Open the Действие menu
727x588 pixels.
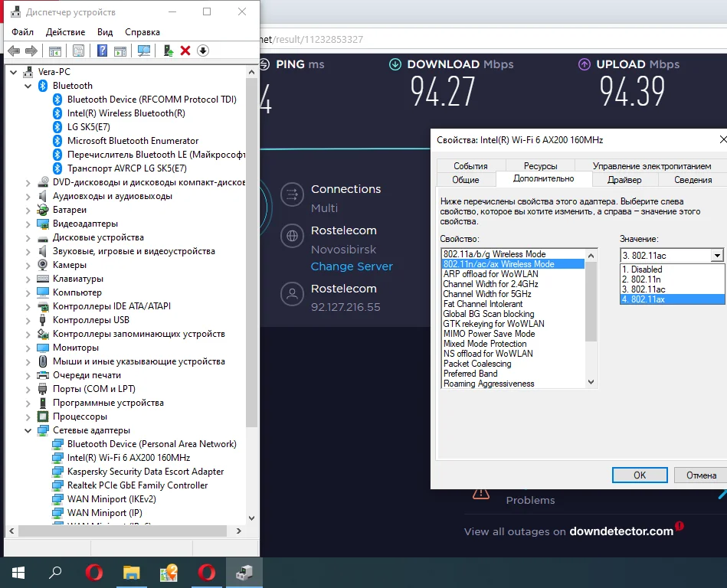(x=65, y=32)
